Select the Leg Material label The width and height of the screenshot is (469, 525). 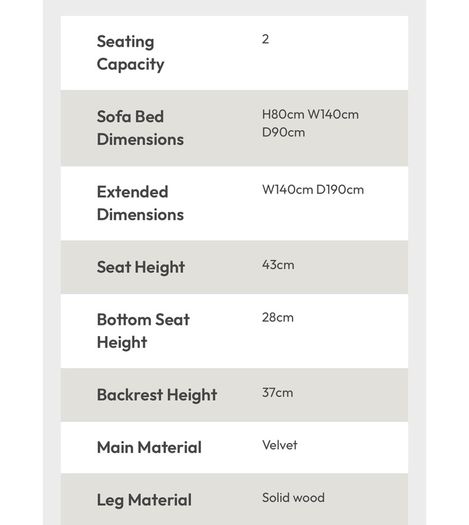[144, 500]
